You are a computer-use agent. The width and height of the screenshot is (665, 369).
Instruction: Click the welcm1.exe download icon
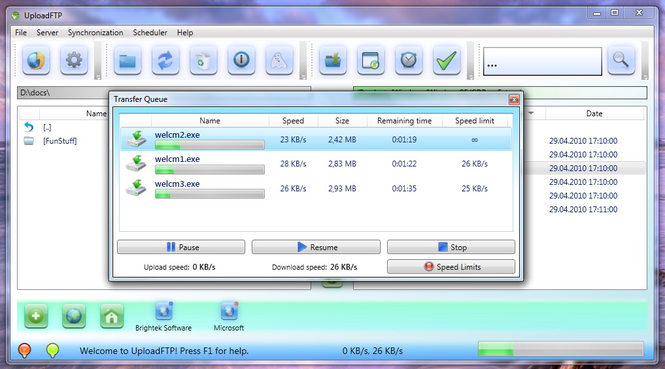(137, 164)
